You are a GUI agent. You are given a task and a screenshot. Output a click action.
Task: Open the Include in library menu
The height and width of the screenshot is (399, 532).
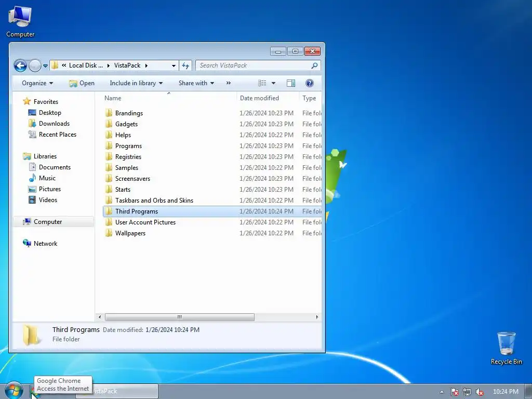coord(136,83)
